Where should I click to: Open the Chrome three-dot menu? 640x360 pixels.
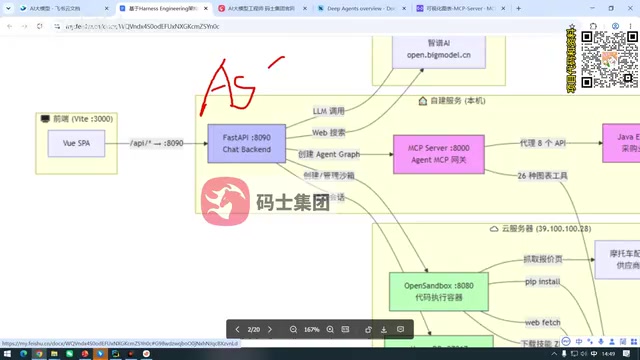click(x=630, y=26)
